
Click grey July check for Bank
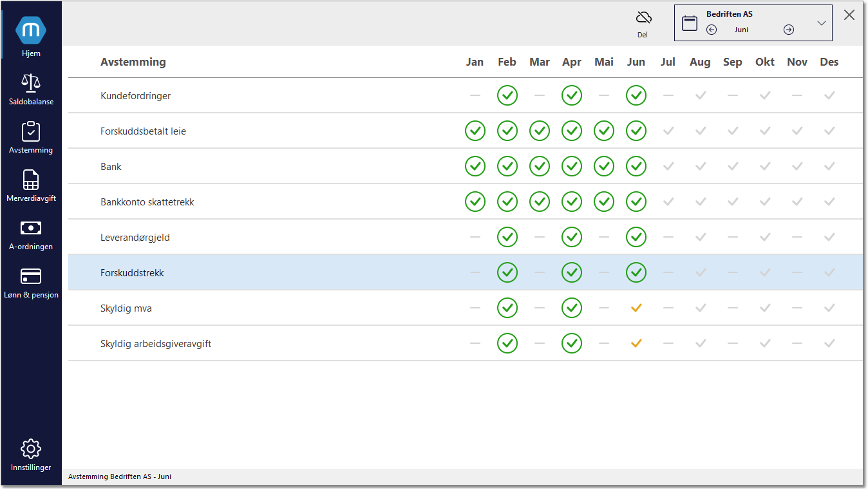pos(668,166)
